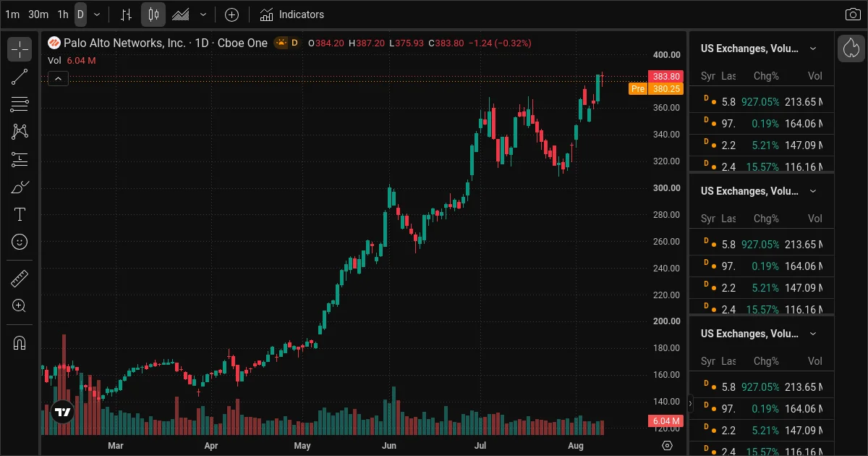This screenshot has width=868, height=456.
Task: Switch chart style to Candles
Action: pos(153,14)
